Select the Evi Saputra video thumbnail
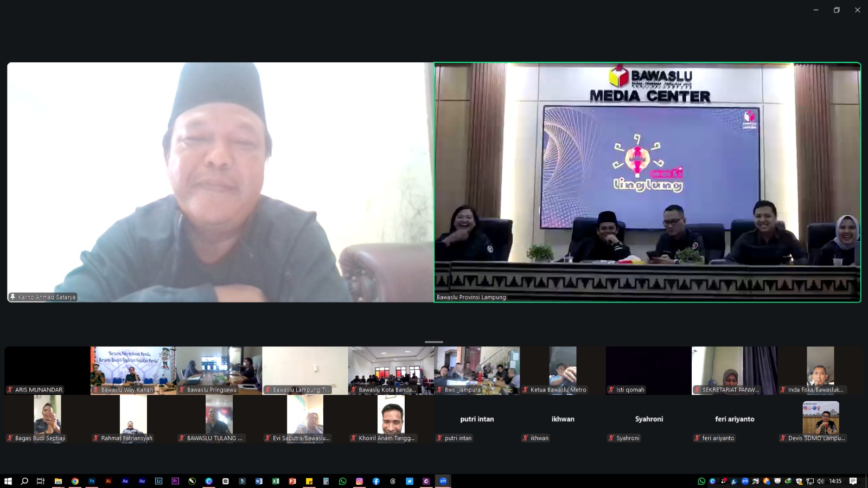 [305, 419]
